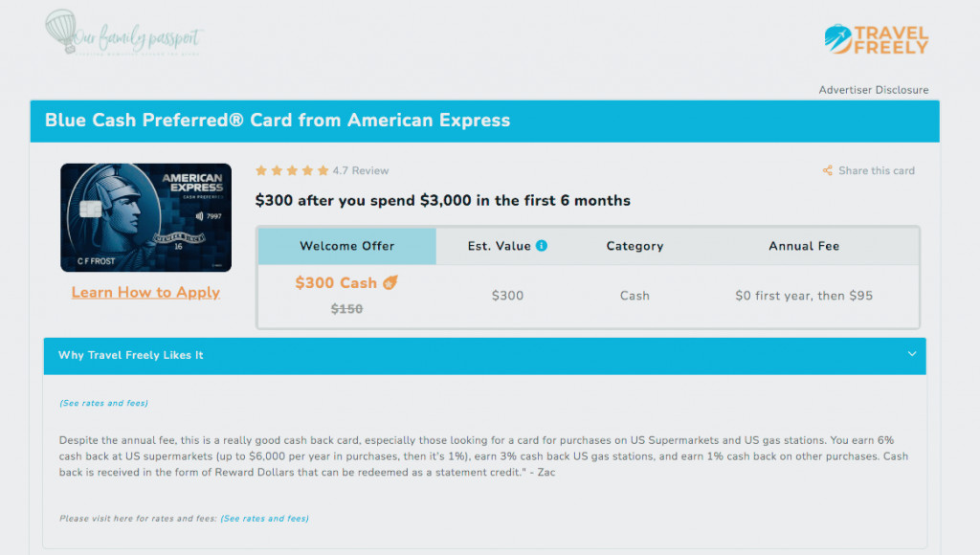Select the Welcome Offer tab
The height and width of the screenshot is (555, 980).
point(346,246)
